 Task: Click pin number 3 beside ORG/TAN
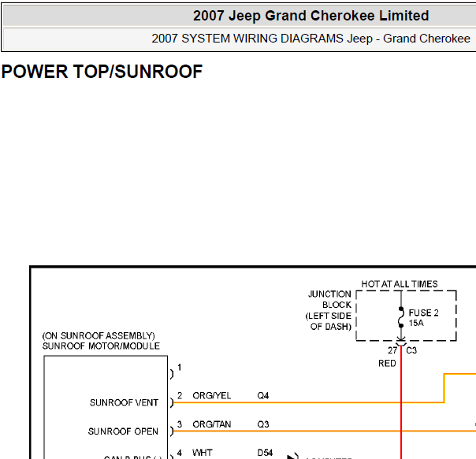180,424
